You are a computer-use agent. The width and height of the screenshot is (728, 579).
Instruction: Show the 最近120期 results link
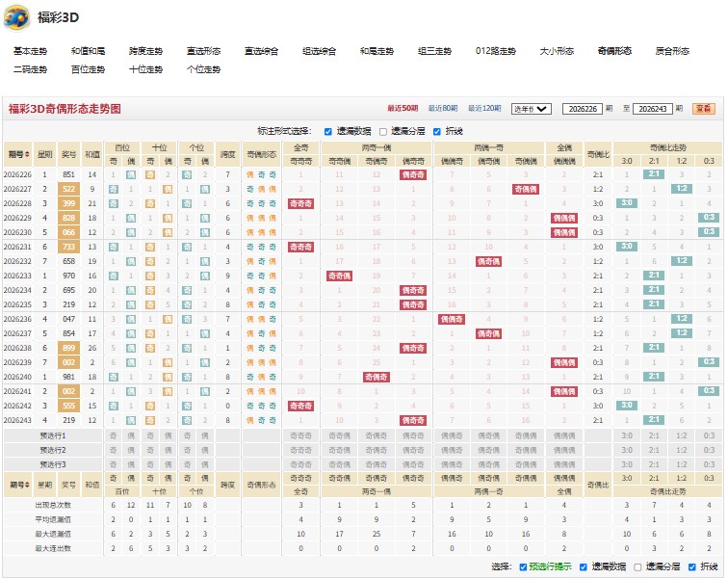[x=484, y=108]
